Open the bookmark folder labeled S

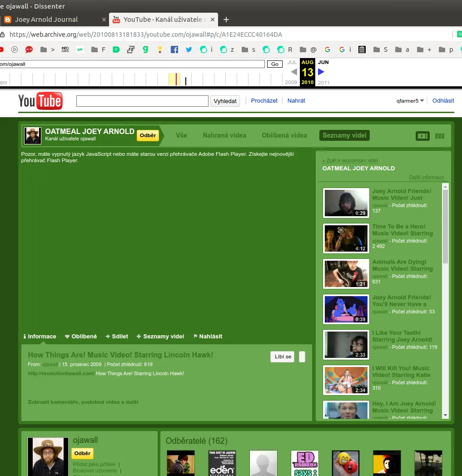click(380, 50)
